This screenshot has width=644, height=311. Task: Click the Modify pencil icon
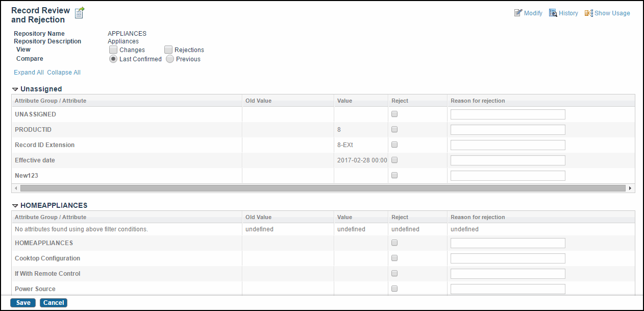pyautogui.click(x=518, y=13)
